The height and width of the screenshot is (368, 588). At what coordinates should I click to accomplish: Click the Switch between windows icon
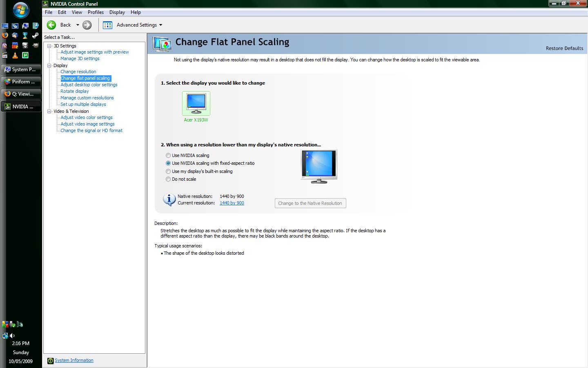15,26
